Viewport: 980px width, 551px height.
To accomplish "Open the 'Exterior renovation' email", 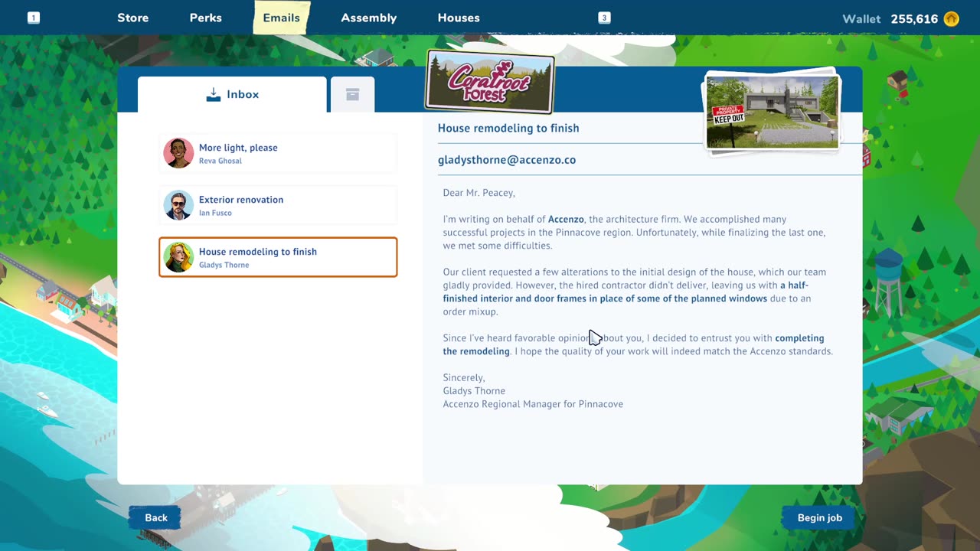I will click(x=278, y=205).
